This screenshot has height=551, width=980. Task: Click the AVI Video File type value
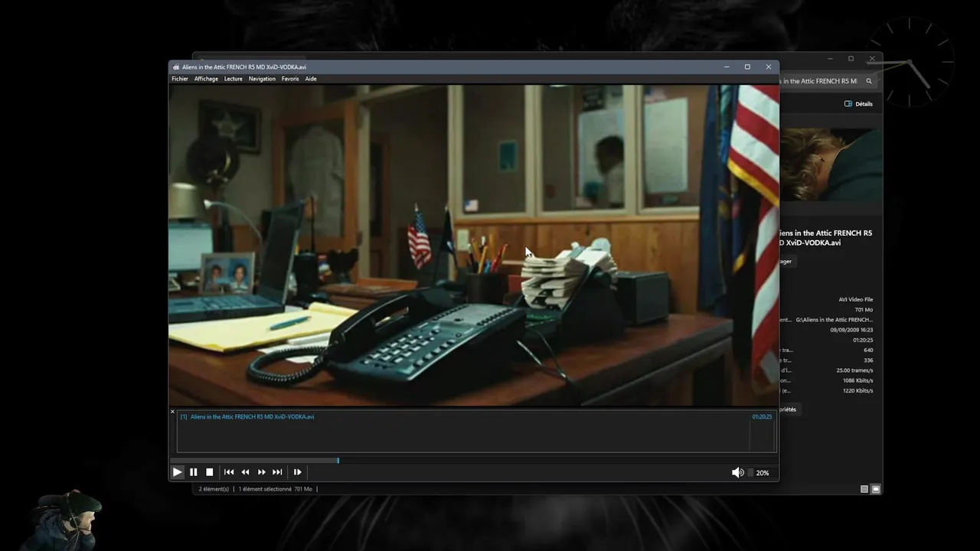(x=856, y=300)
